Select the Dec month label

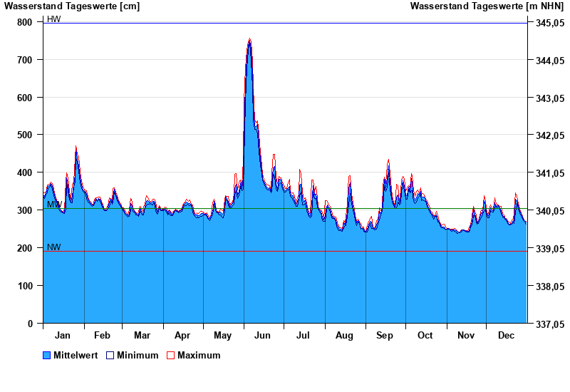tap(507, 335)
